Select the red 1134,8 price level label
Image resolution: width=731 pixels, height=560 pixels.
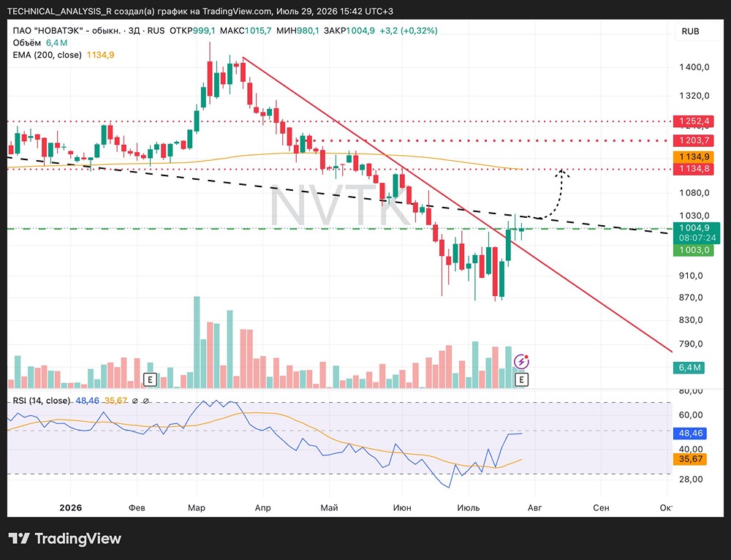coord(694,168)
